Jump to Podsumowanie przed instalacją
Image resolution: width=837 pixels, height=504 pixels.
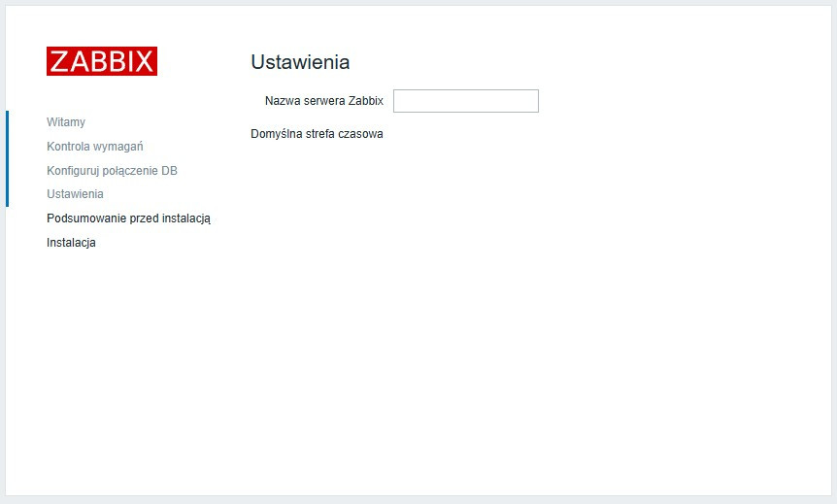click(128, 218)
